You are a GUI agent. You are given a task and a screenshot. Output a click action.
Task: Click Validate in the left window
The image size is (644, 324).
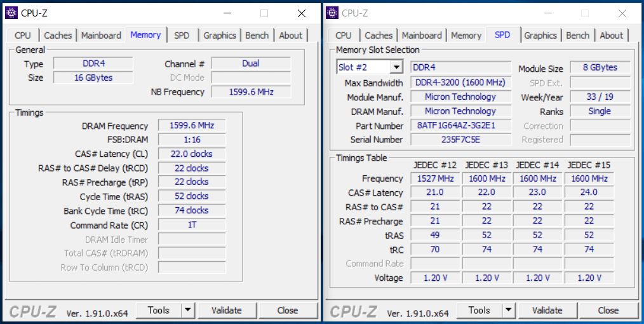click(x=227, y=310)
